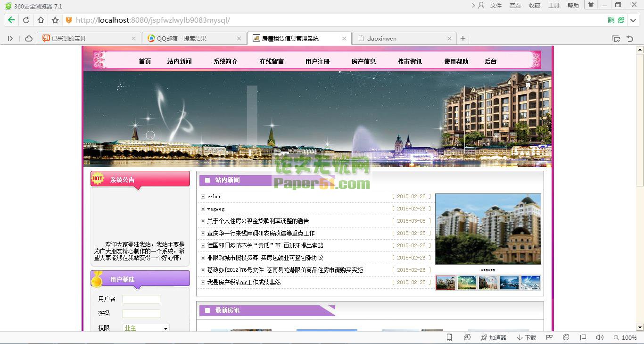Focus the 密码 input field

click(x=141, y=314)
